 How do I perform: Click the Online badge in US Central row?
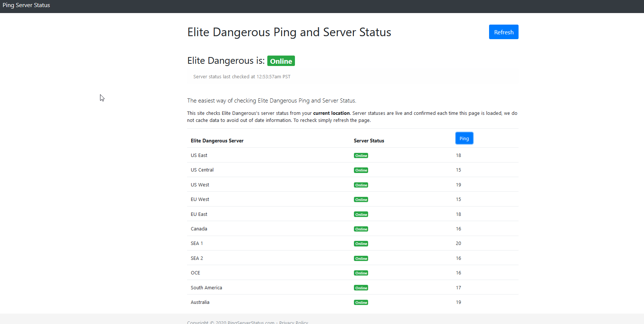pos(361,170)
